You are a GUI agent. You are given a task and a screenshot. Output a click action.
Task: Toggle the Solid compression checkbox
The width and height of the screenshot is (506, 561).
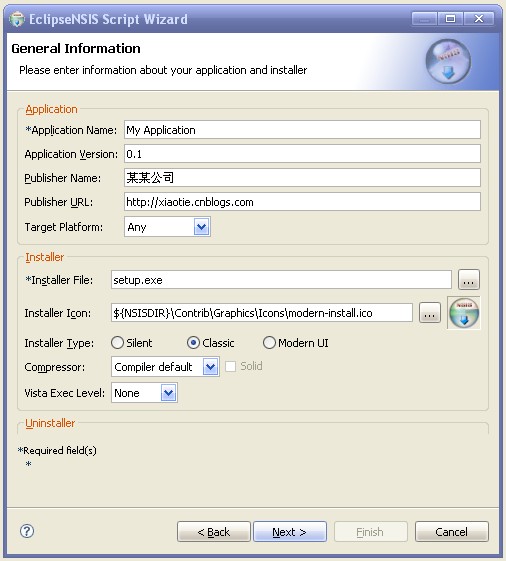[x=230, y=366]
